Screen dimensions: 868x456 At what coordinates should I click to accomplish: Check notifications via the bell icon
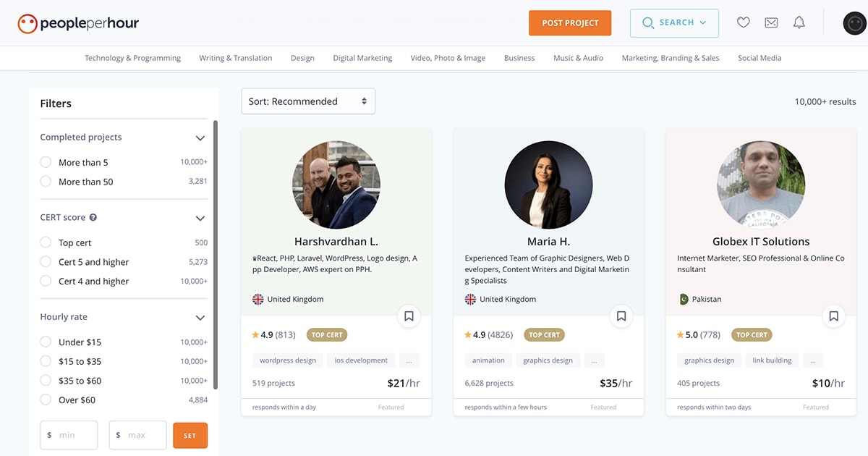pos(799,22)
